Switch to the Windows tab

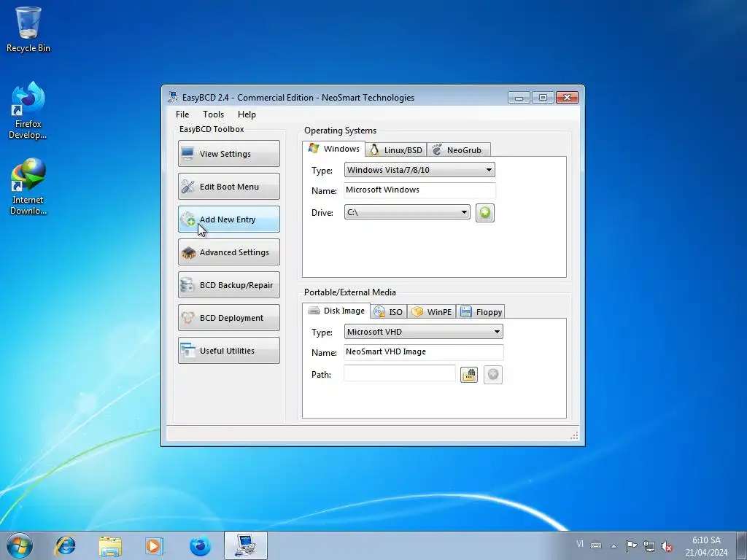(334, 149)
